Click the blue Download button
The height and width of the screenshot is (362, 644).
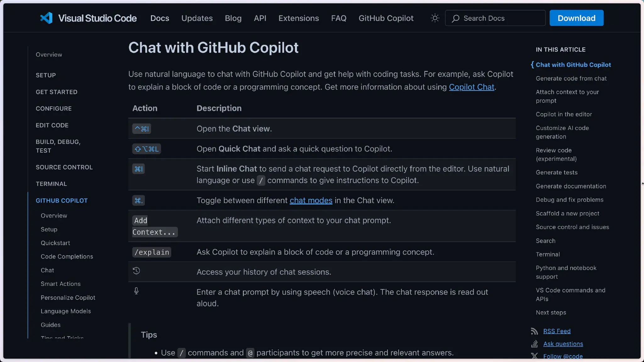[x=576, y=18]
